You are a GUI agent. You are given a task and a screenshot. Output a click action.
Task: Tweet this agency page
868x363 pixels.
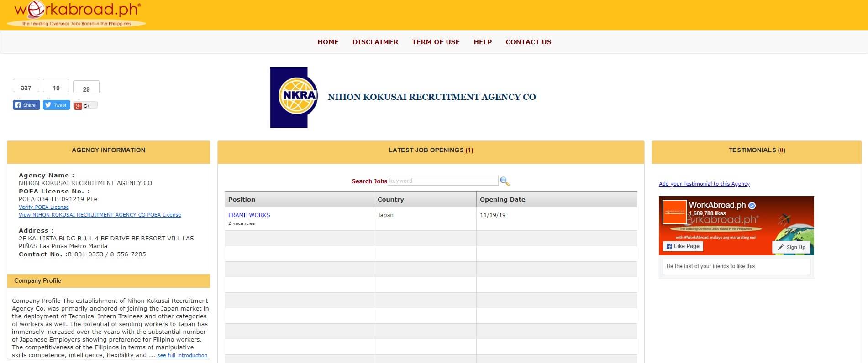[57, 105]
